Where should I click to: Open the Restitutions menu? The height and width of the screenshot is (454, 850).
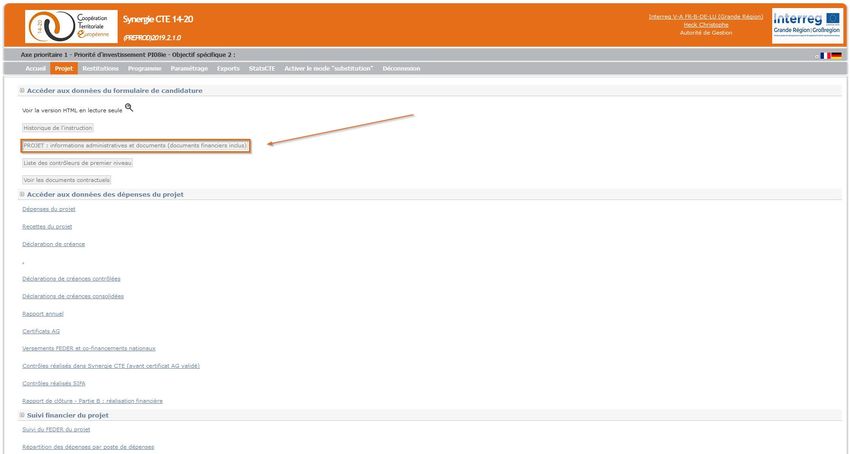pyautogui.click(x=101, y=68)
